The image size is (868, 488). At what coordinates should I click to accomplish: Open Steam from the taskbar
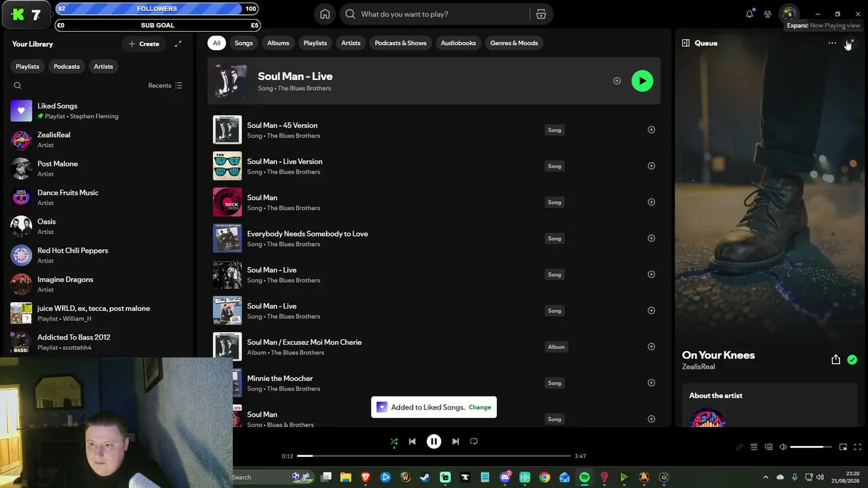(x=425, y=477)
